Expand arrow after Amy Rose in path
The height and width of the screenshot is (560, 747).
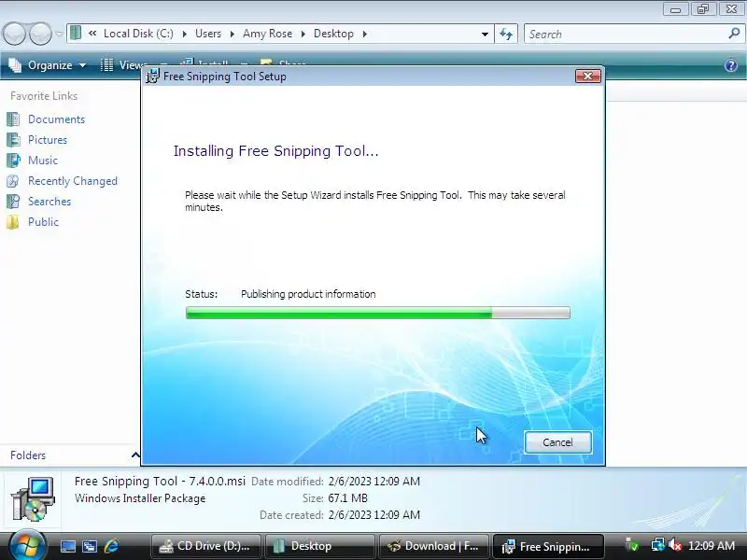click(303, 35)
